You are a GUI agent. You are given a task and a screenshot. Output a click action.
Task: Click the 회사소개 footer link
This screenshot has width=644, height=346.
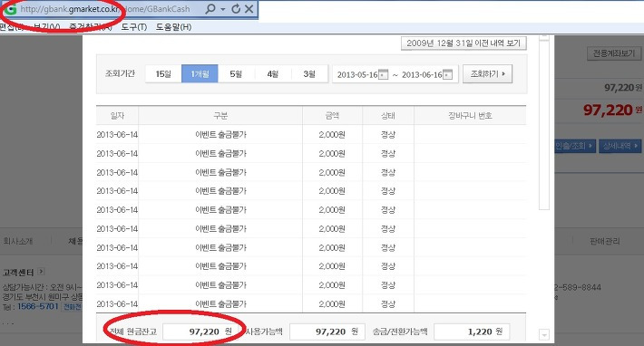coord(17,241)
